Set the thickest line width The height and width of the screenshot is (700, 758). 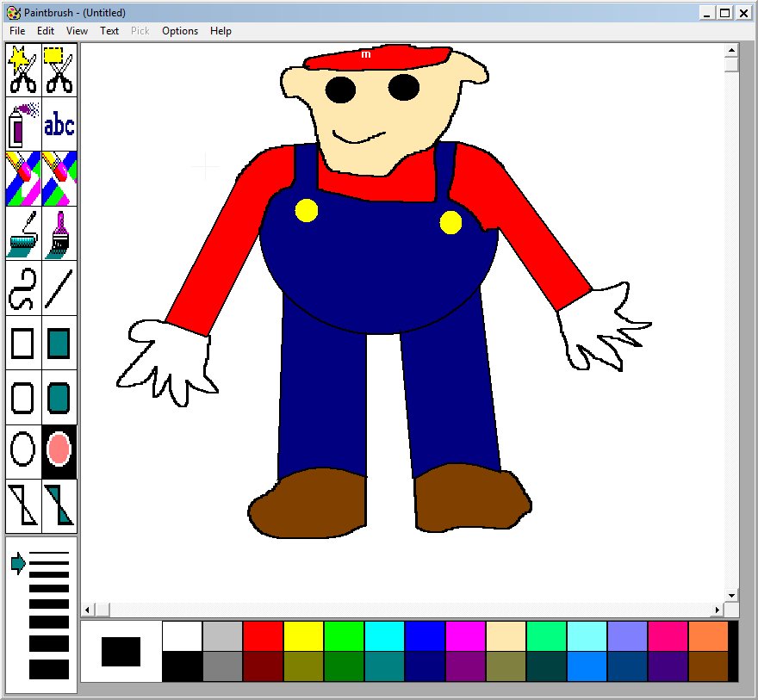pyautogui.click(x=49, y=670)
